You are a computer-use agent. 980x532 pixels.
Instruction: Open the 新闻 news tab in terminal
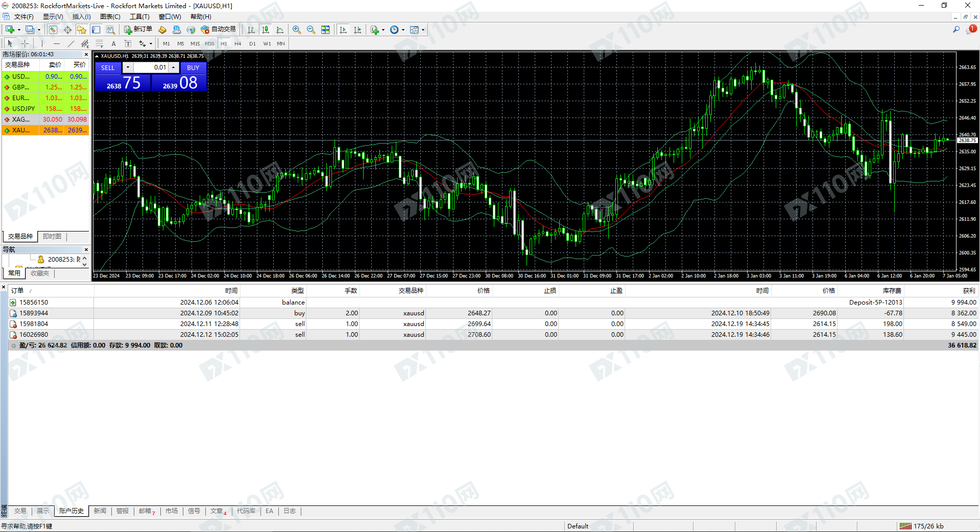click(x=100, y=511)
